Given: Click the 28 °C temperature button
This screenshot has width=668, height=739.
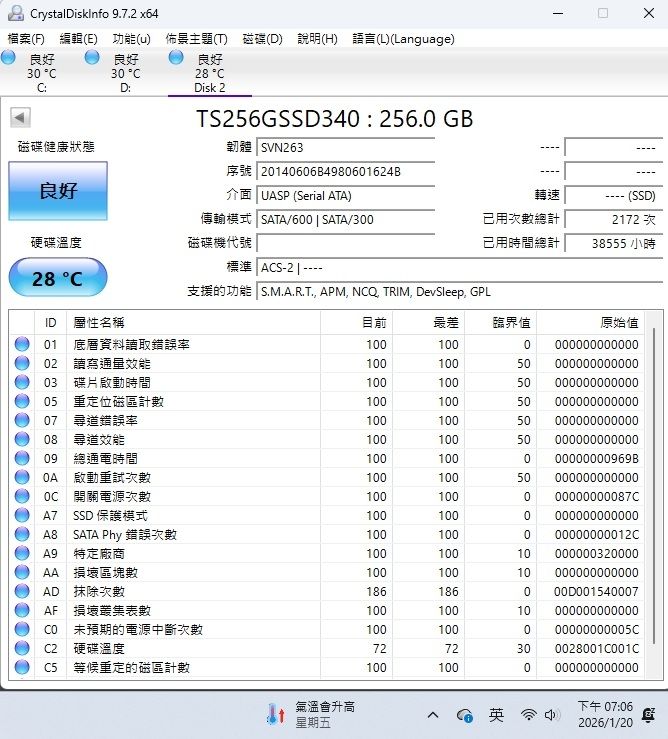Looking at the screenshot, I should coord(57,278).
